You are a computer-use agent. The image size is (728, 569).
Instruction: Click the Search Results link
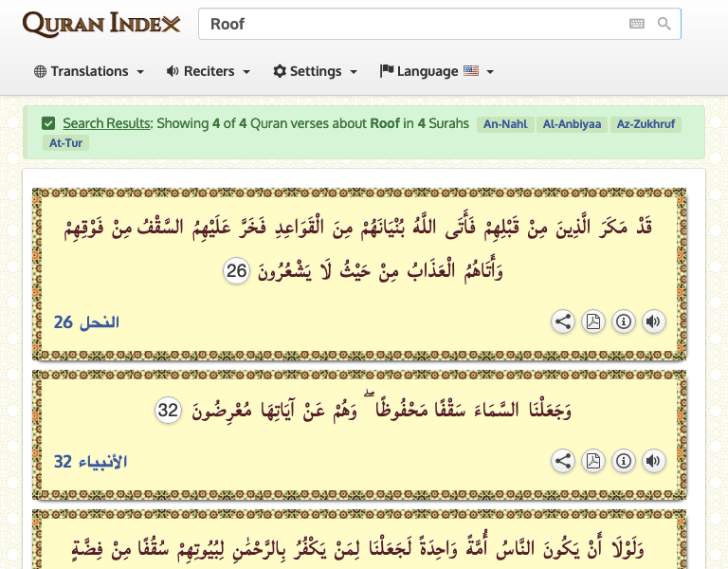[106, 123]
